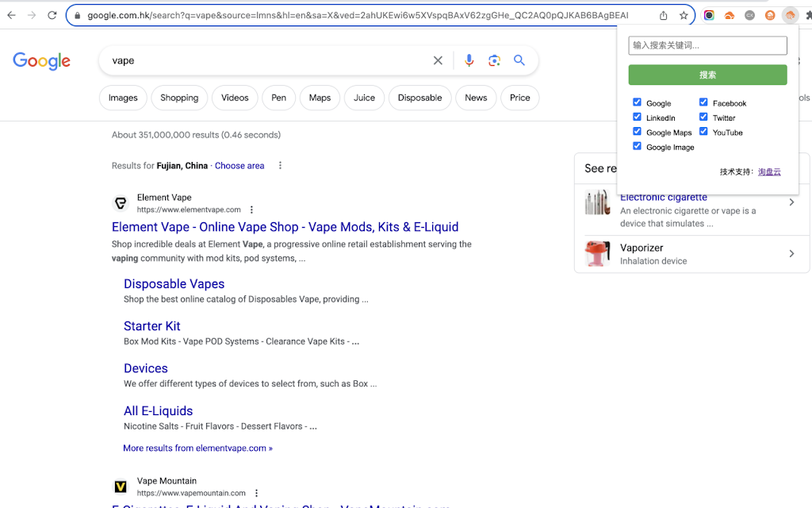This screenshot has height=508, width=812.
Task: Open the Disposable Vapes sitelink
Action: (x=174, y=284)
